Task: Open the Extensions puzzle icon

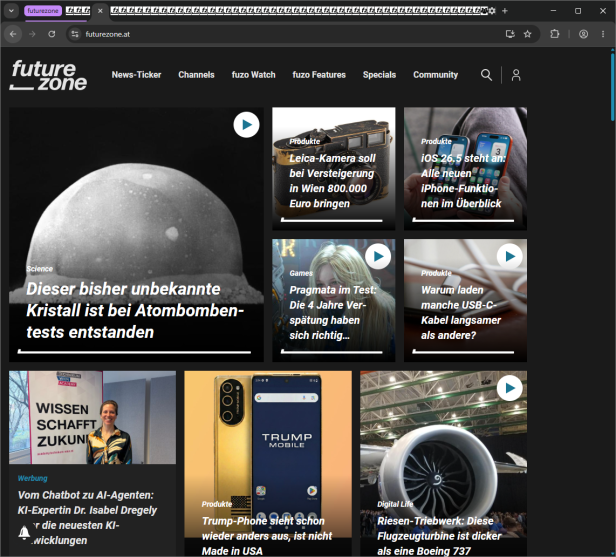Action: 555,34
